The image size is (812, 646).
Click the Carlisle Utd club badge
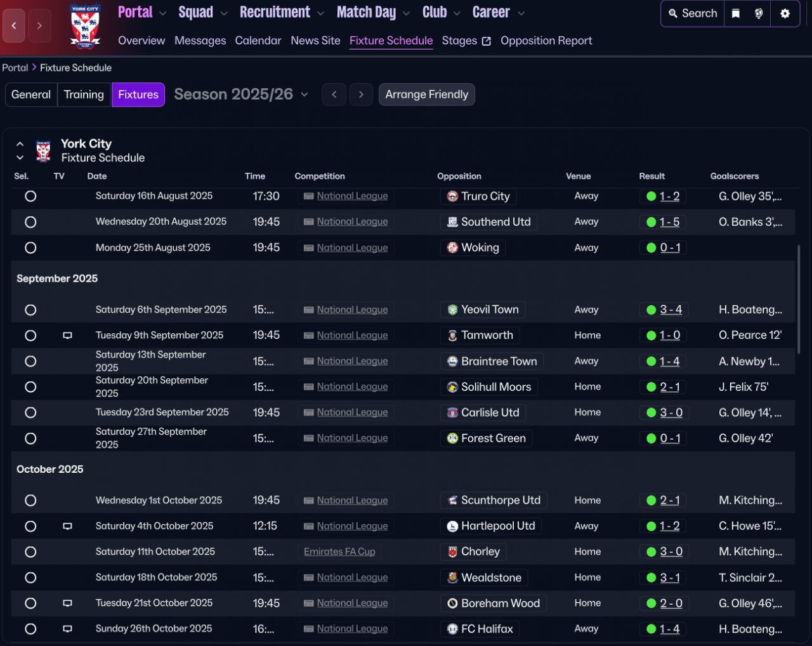click(452, 412)
